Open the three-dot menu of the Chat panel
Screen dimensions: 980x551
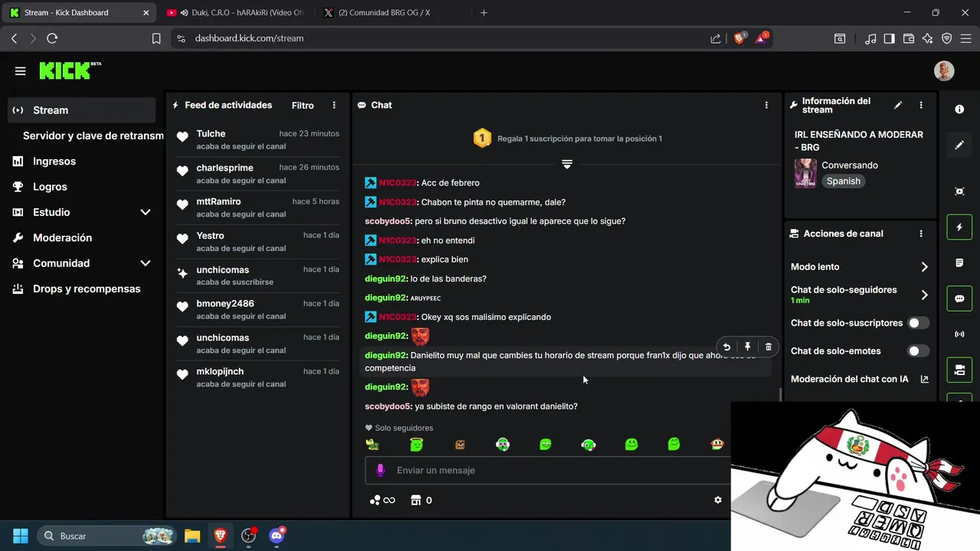click(x=766, y=106)
